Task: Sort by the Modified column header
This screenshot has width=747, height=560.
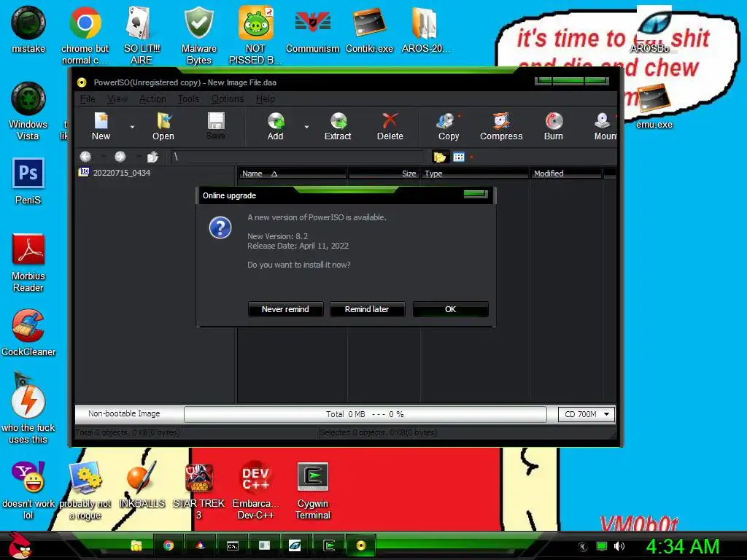Action: point(566,174)
